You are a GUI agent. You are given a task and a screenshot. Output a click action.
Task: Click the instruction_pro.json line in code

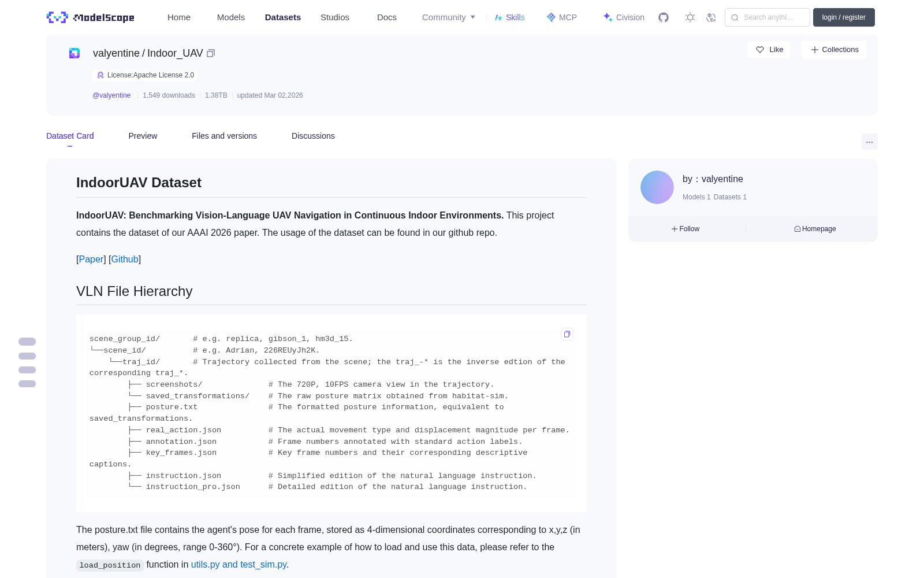[193, 487]
